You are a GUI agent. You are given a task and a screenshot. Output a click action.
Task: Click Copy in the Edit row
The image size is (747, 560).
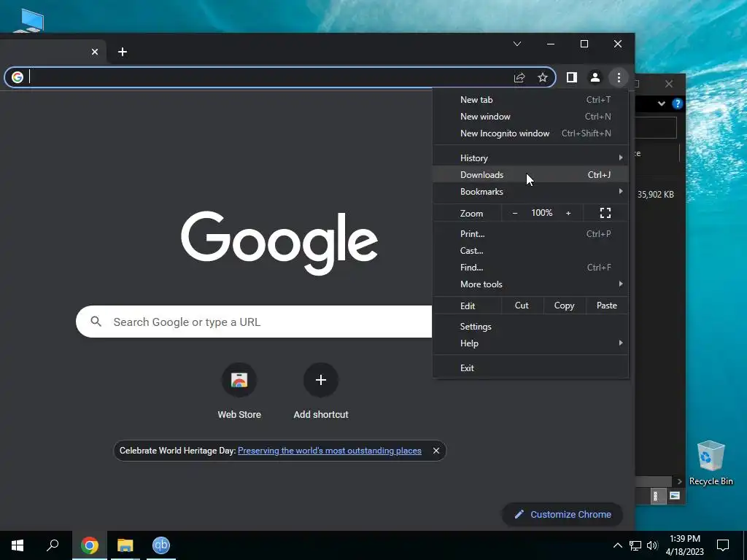(564, 306)
